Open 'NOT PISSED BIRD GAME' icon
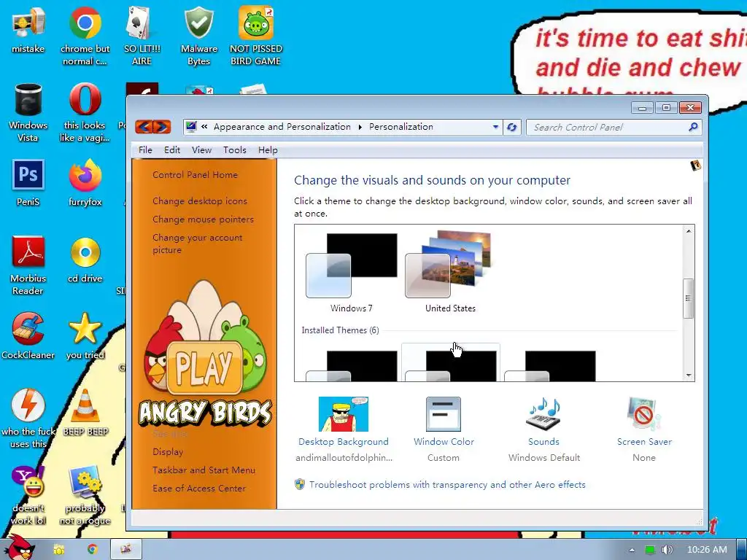 pyautogui.click(x=255, y=36)
